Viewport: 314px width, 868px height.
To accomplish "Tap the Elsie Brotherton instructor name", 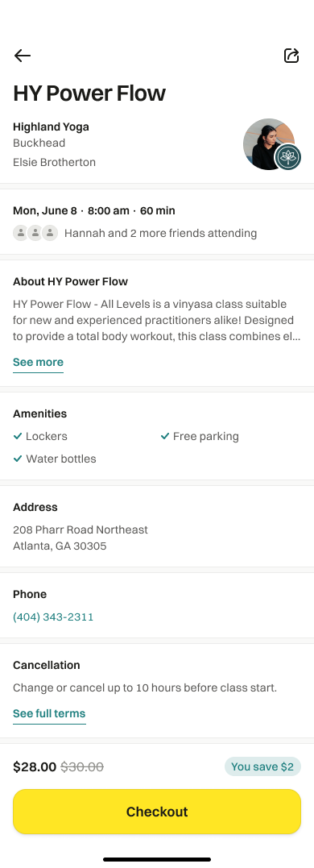I will (54, 162).
